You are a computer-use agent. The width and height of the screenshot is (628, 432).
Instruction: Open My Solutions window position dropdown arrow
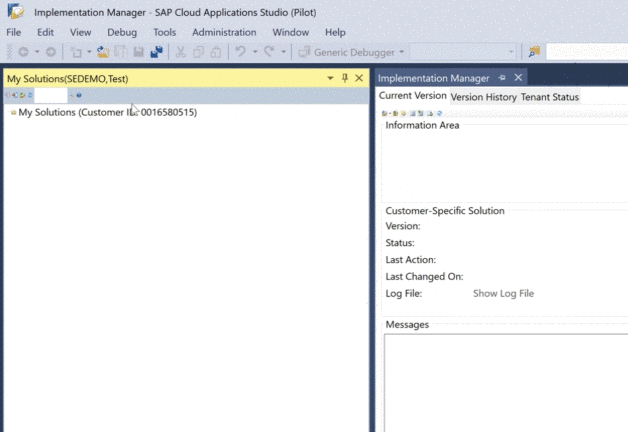[330, 78]
